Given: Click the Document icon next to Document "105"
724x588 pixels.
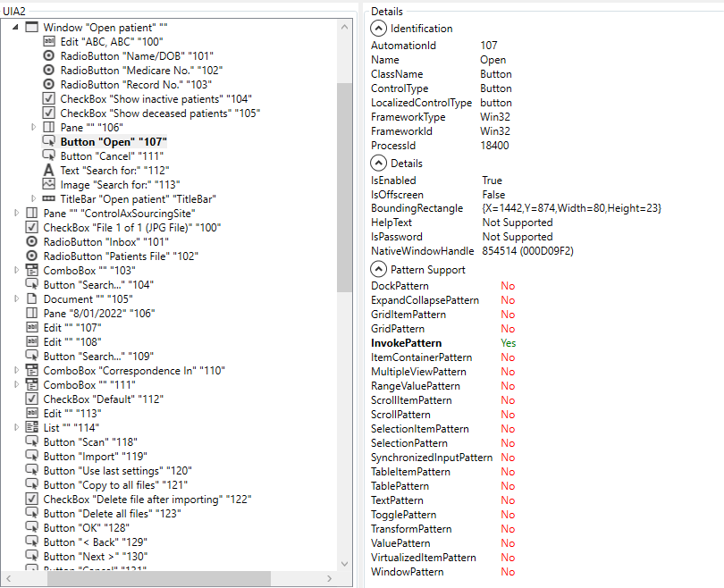Looking at the screenshot, I should [32, 298].
